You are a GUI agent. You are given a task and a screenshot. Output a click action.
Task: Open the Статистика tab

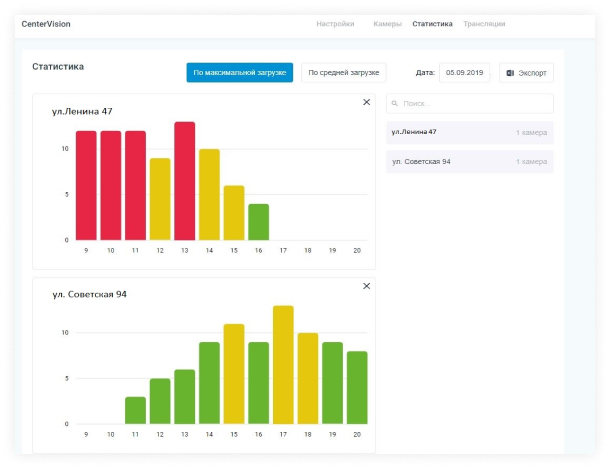pyautogui.click(x=432, y=24)
